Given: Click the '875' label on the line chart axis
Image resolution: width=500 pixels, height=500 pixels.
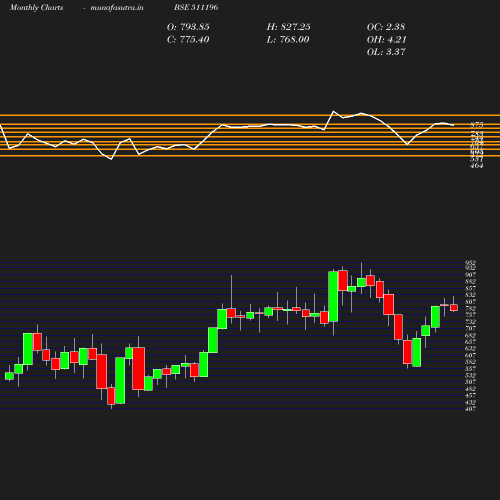Looking at the screenshot, I should coord(477,125).
